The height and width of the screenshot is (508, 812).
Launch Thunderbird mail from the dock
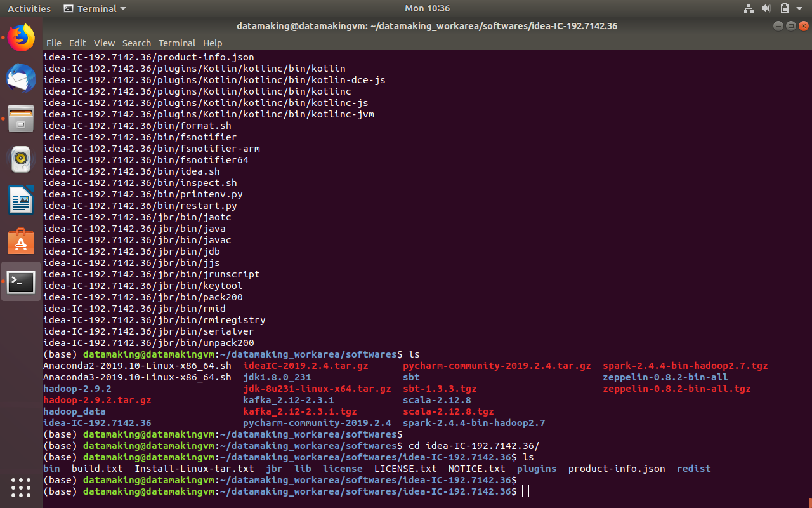[x=21, y=78]
